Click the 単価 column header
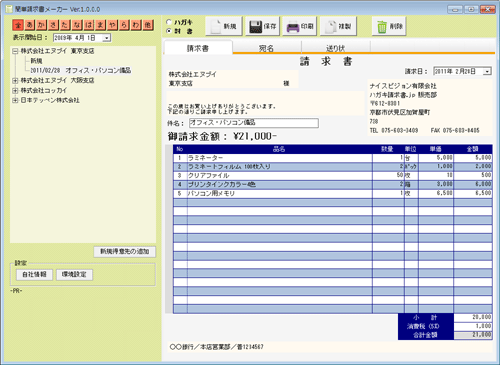Screen dimensions: 500x365 436,149
